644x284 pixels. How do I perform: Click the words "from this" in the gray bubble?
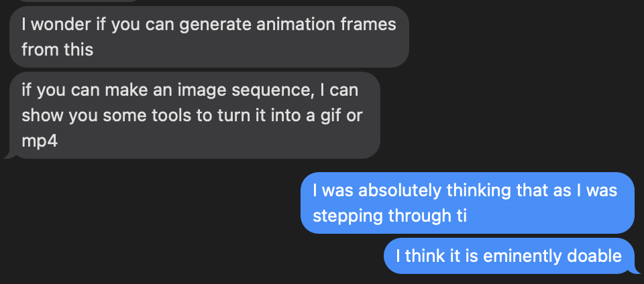tap(56, 50)
